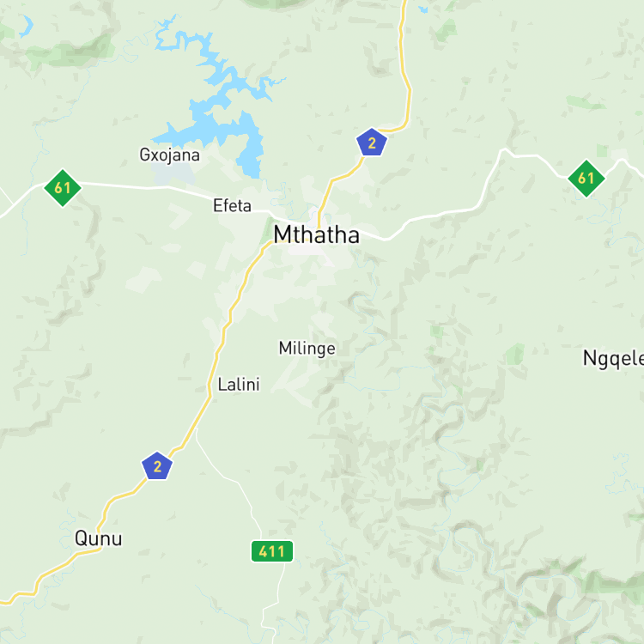Screen dimensions: 644x644
Task: Click the N2 shield near Qunu
Action: (x=157, y=466)
